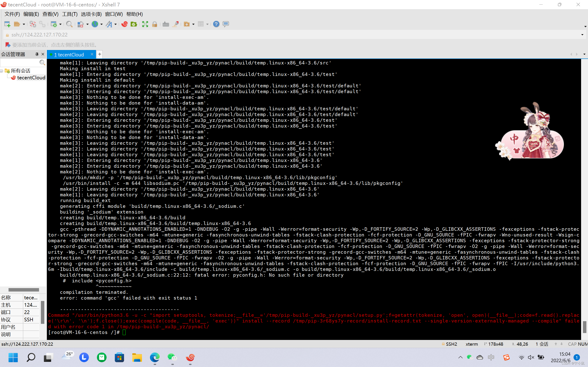Click the Open folder toolbar icon
Image resolution: width=588 pixels, height=367 pixels.
click(17, 24)
